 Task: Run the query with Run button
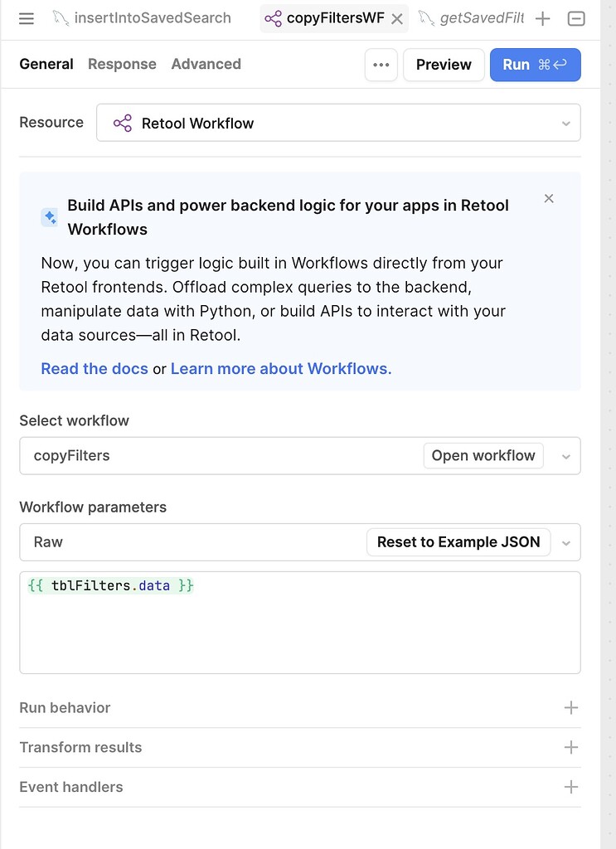click(x=535, y=65)
